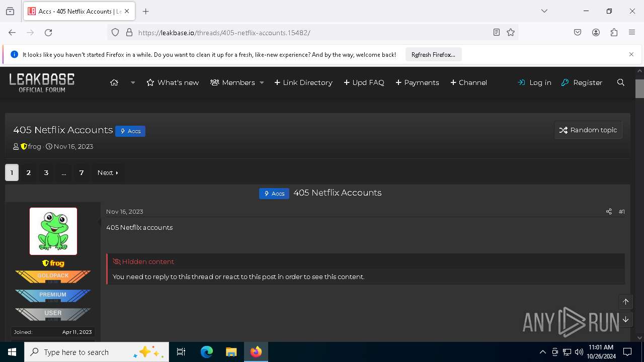Go to page 7 of thread
Image resolution: width=644 pixels, height=362 pixels.
coord(82,172)
